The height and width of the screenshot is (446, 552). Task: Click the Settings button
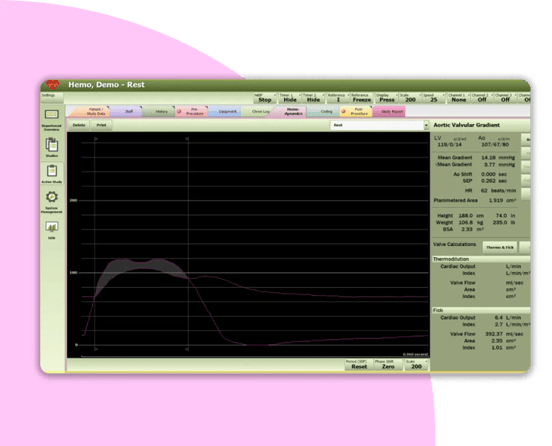52,97
